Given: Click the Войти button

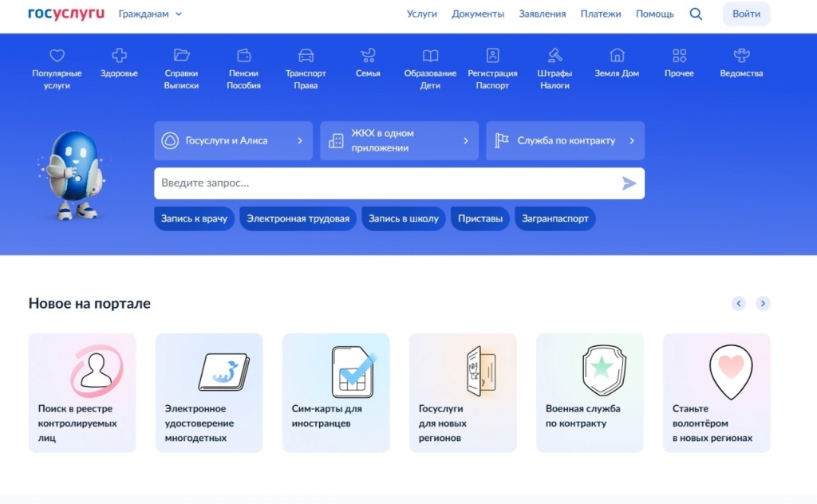Looking at the screenshot, I should [x=746, y=14].
